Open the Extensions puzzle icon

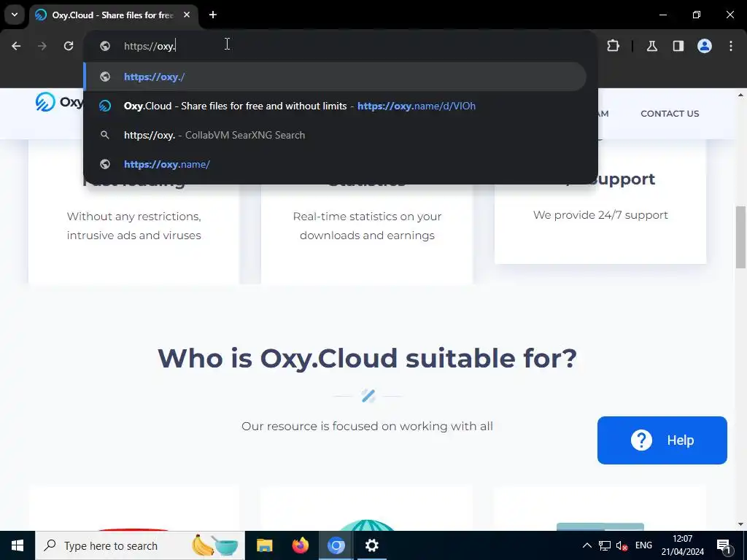[613, 46]
